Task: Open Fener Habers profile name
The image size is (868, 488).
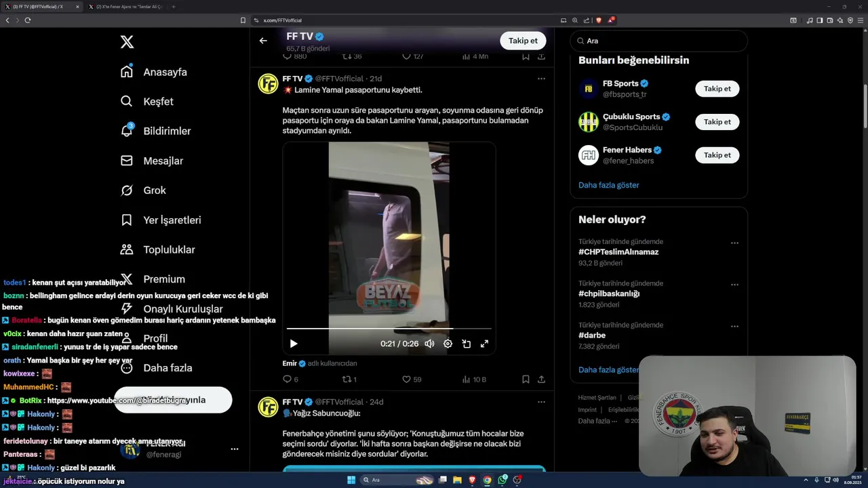Action: pyautogui.click(x=627, y=150)
